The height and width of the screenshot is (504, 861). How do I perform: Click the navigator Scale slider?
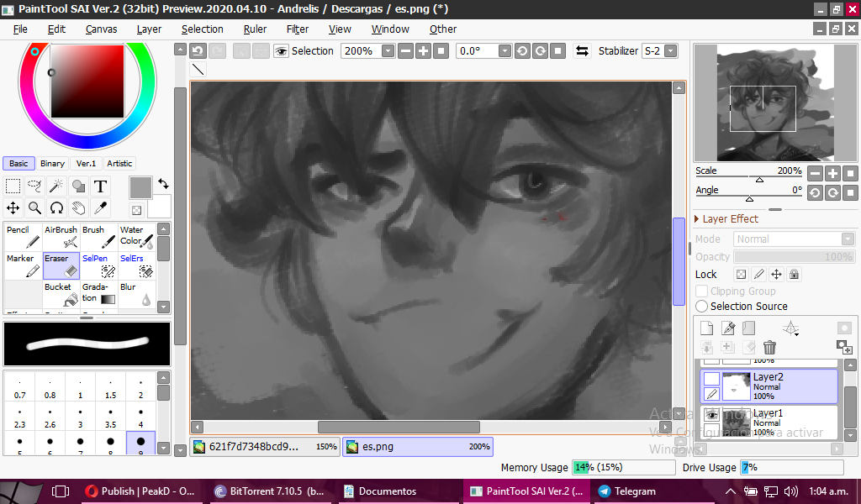point(748,176)
